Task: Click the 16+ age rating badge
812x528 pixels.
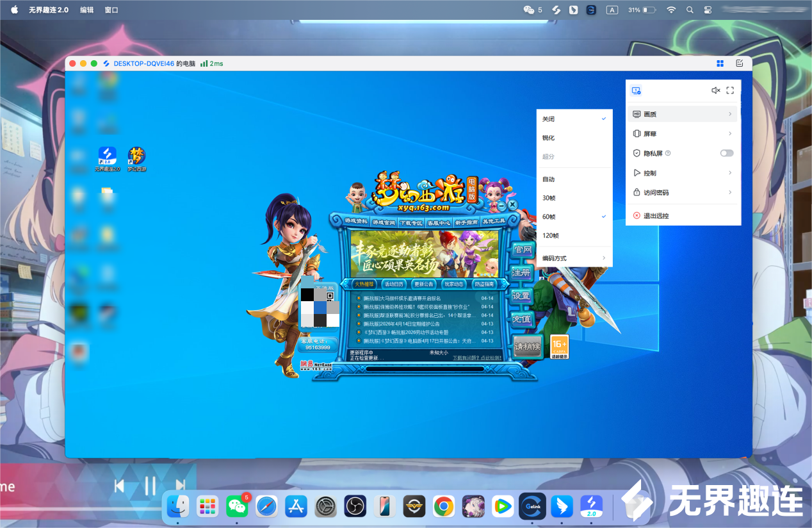Action: (559, 347)
